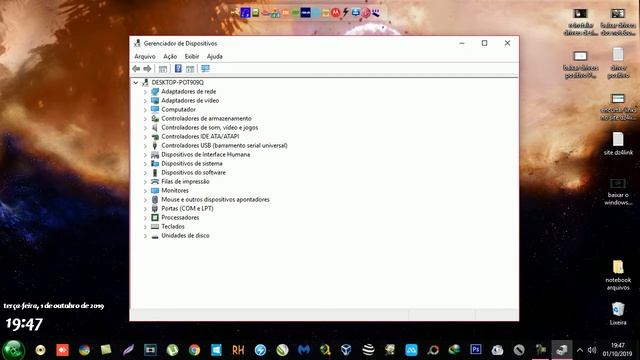Viewport: 640px width, 360px height.
Task: Expand Controladores USB (barramento serial universal)
Action: point(145,146)
